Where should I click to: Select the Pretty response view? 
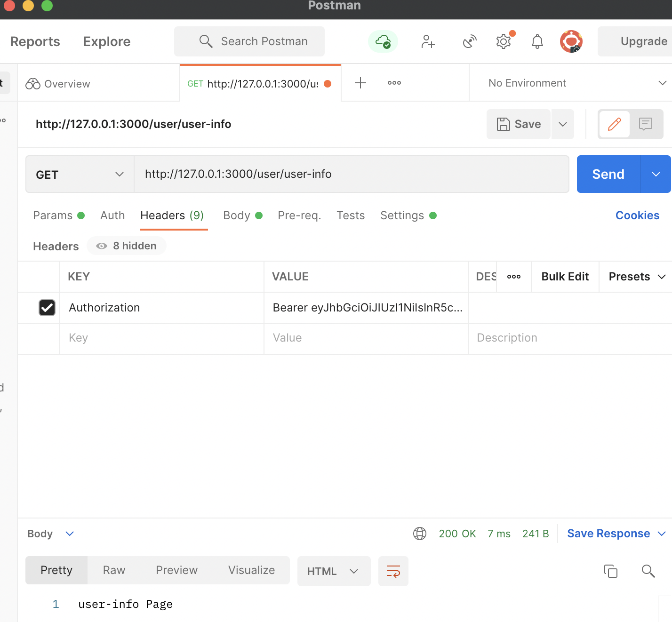(x=56, y=570)
